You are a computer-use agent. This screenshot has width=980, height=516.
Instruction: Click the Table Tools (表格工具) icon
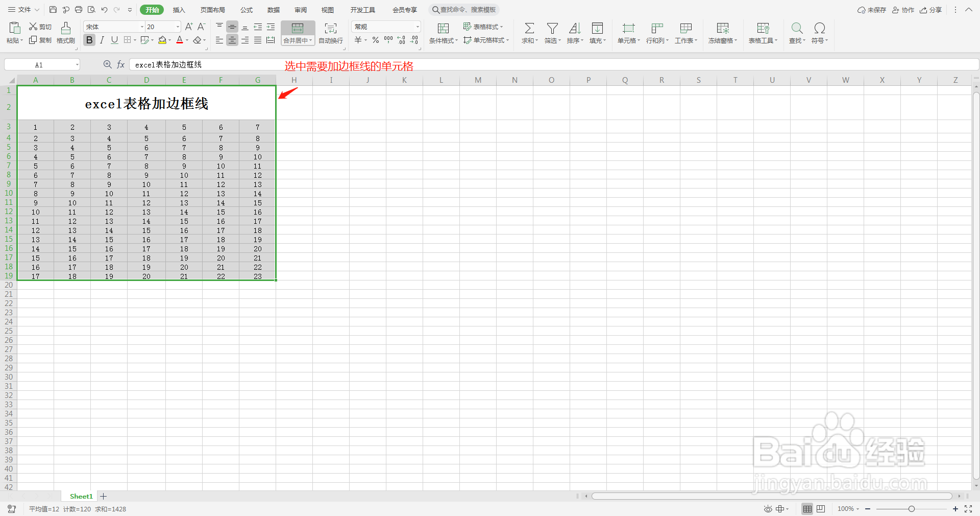[x=763, y=28]
